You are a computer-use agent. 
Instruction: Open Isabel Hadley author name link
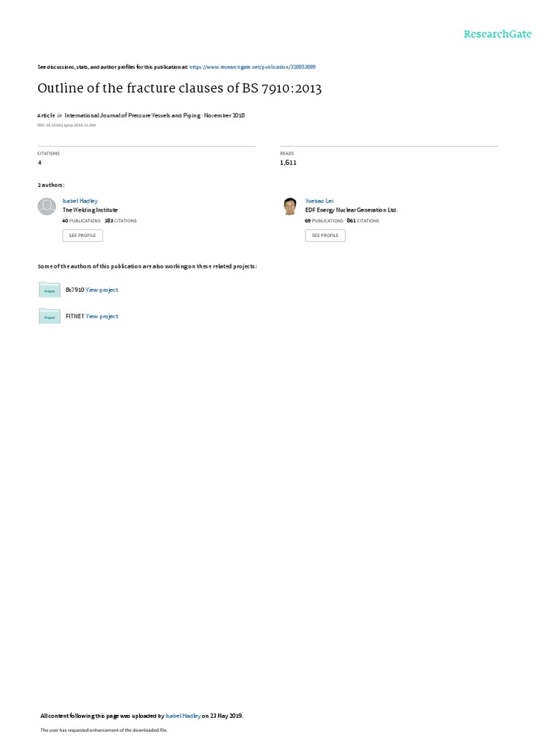tap(80, 201)
